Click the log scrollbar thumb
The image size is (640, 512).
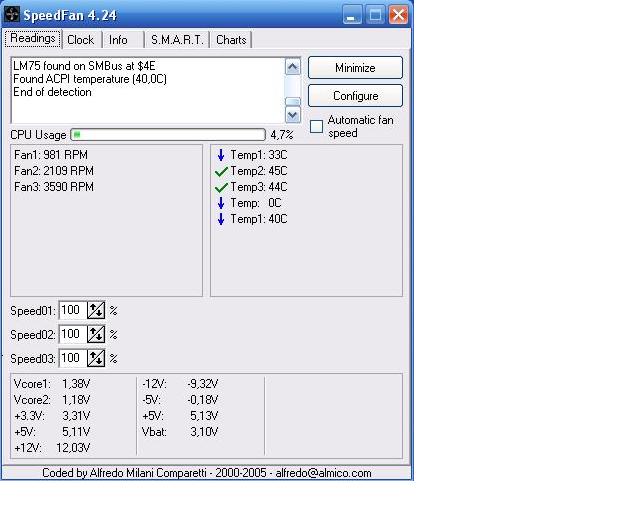(x=292, y=102)
